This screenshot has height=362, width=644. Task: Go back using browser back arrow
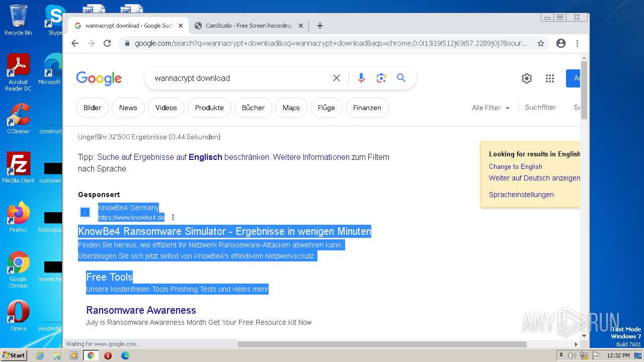75,43
